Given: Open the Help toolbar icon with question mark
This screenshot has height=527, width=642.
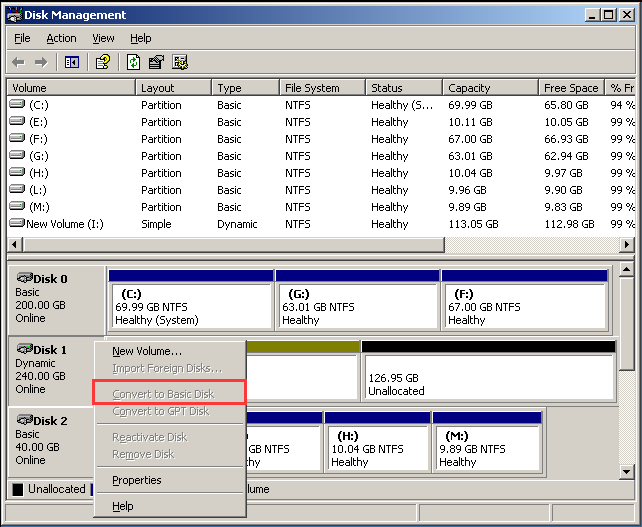Looking at the screenshot, I should point(103,63).
